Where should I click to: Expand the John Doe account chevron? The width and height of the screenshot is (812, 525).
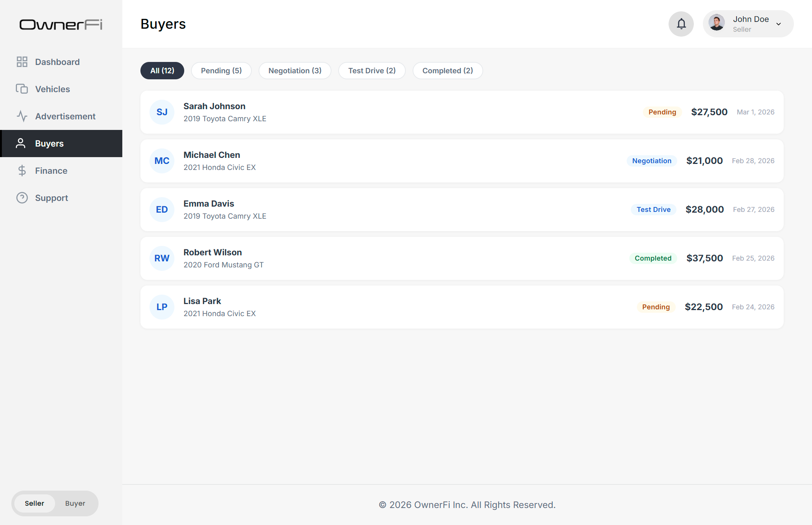tap(778, 24)
